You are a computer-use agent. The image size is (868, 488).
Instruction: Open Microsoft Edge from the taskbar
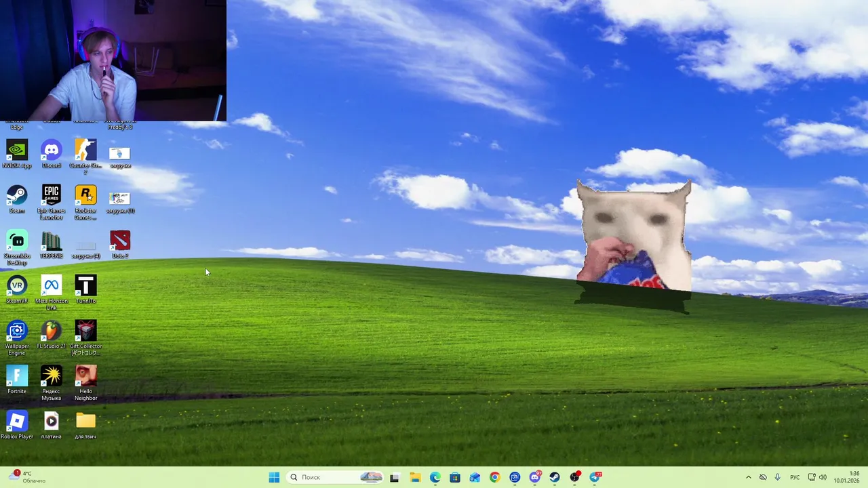tap(435, 477)
